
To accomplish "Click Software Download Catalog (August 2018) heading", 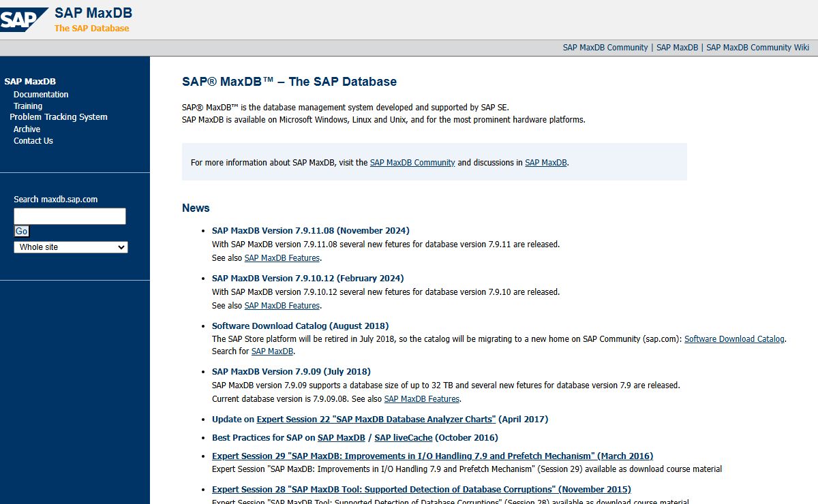I will pyautogui.click(x=301, y=326).
